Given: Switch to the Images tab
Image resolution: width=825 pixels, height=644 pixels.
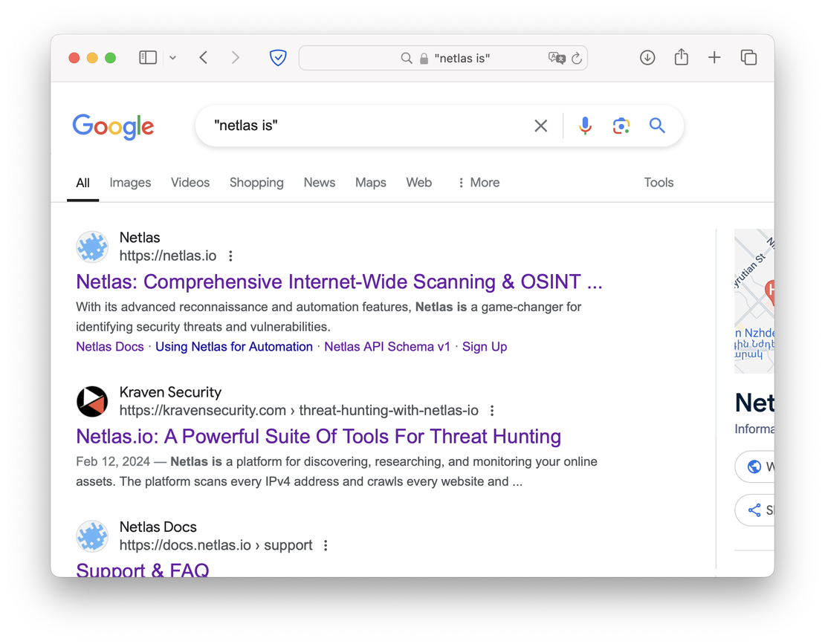Looking at the screenshot, I should [x=130, y=183].
